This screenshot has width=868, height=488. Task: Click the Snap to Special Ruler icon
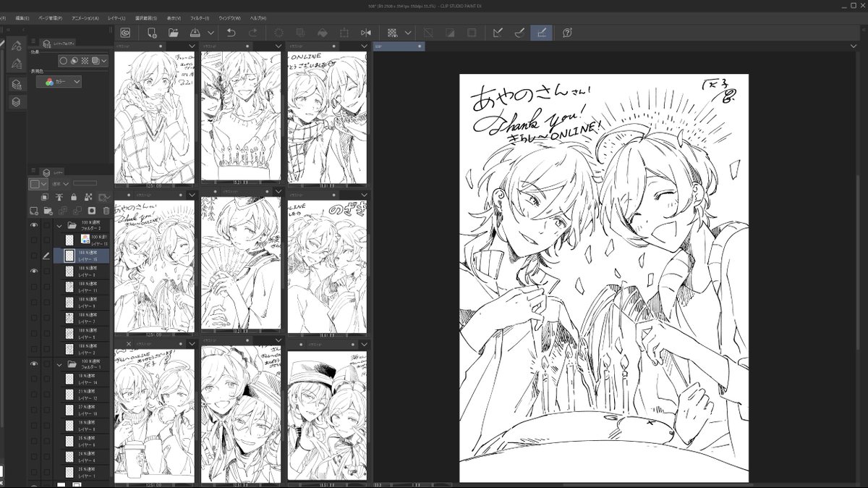(x=519, y=33)
